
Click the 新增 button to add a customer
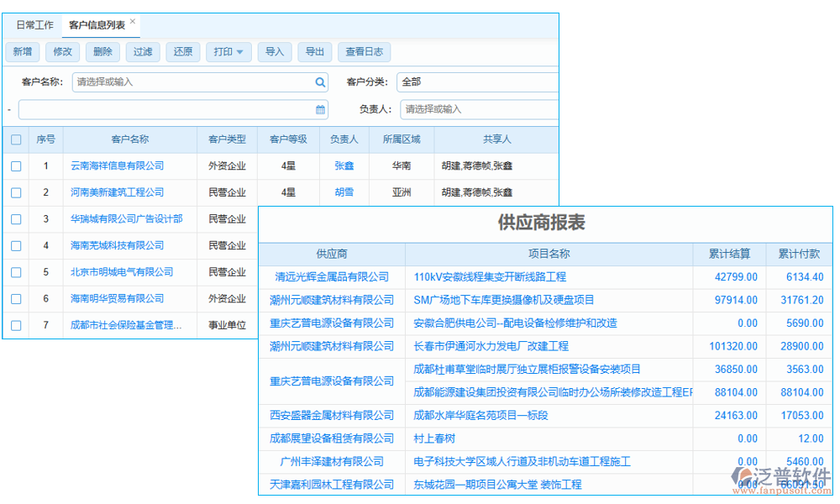click(x=23, y=51)
